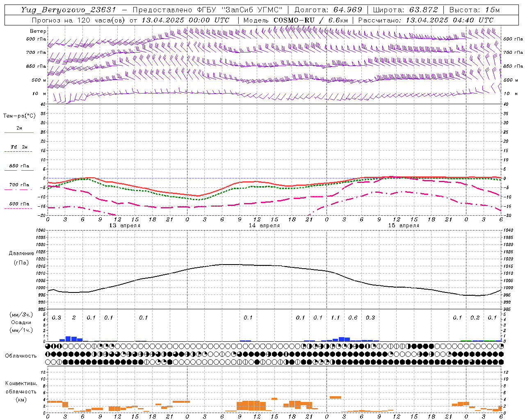Click the 3-hour precipitation value 1.1
Viewport: 525px width, 420px height.
[336, 318]
